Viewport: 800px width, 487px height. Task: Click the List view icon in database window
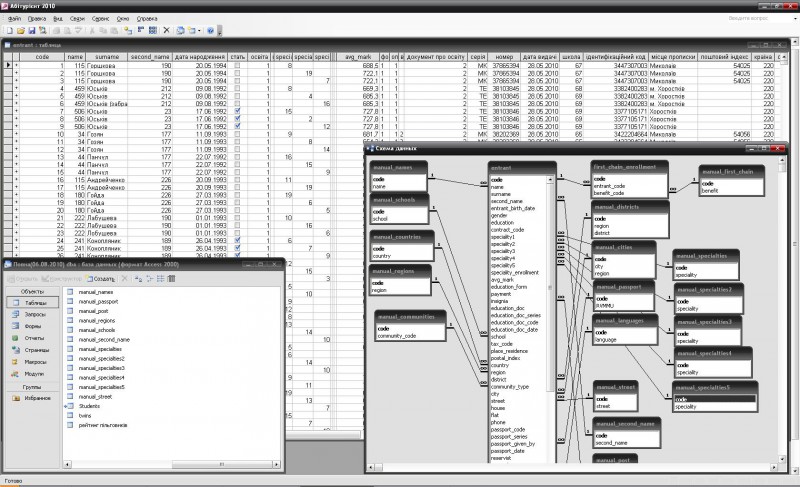(x=160, y=279)
